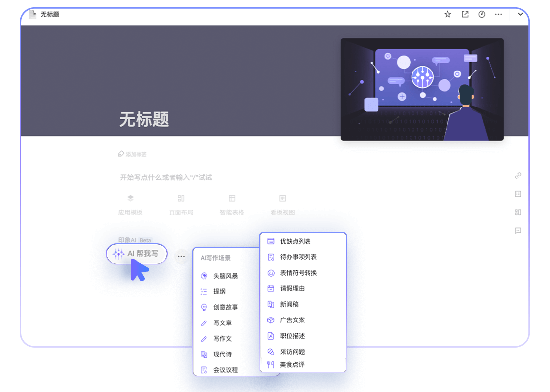The width and height of the screenshot is (550, 392).
Task: Expand options next to AI 帮我写 button
Action: pyautogui.click(x=181, y=256)
